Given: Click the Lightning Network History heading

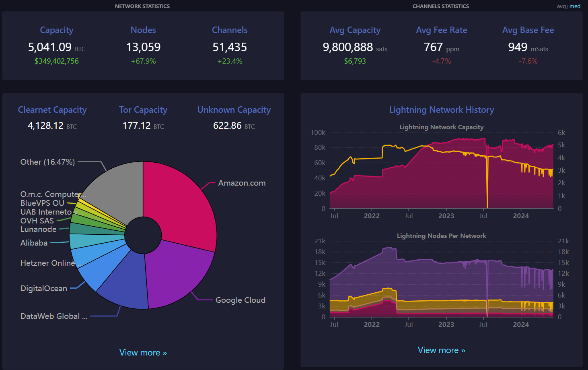Looking at the screenshot, I should (441, 110).
